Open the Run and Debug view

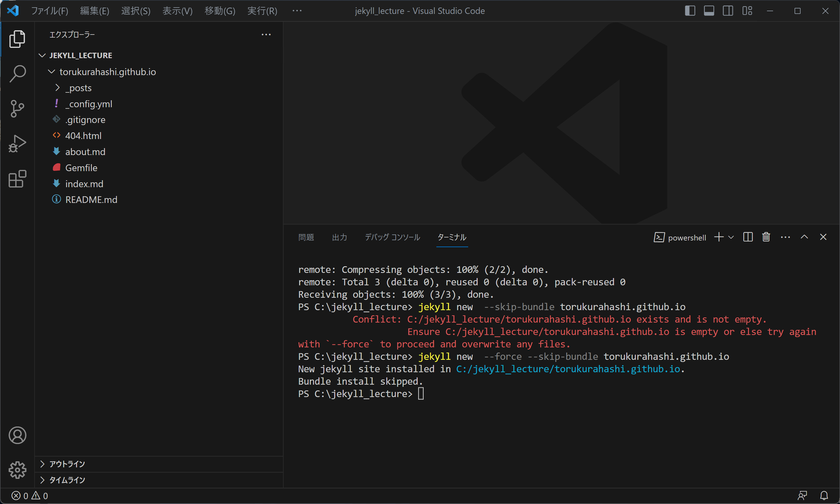click(17, 144)
